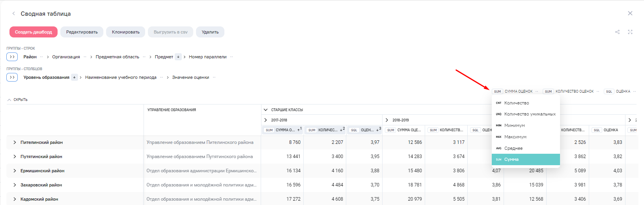This screenshot has height=205, width=644.
Task: Expand the 2017-2018 period column
Action: click(x=266, y=120)
